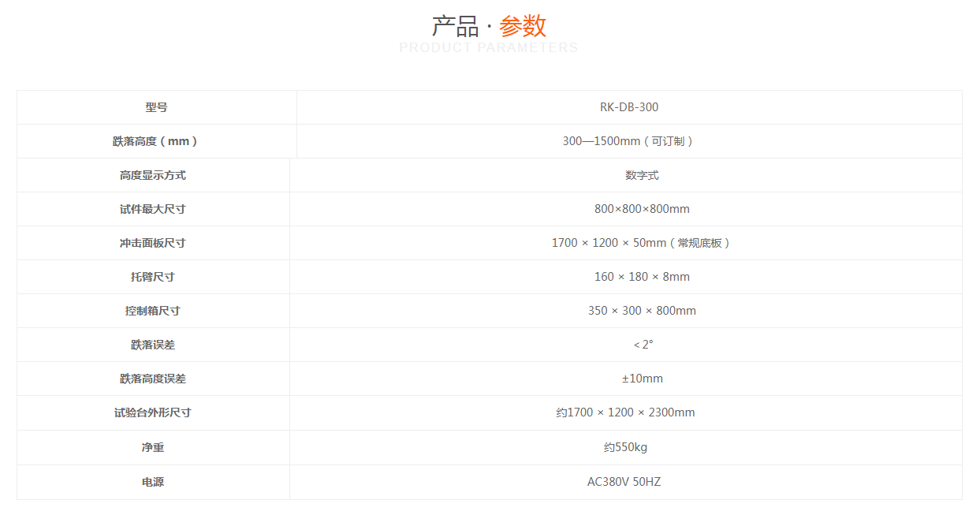Click the 约550kg net weight value
980x515 pixels.
coord(625,447)
